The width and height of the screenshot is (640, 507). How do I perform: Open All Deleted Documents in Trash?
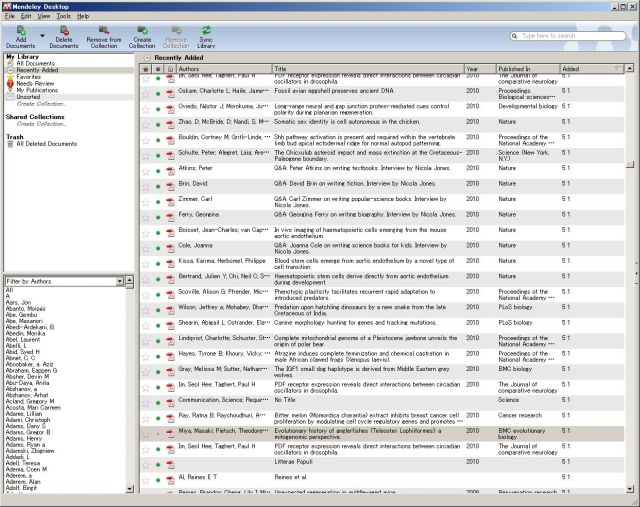point(47,144)
